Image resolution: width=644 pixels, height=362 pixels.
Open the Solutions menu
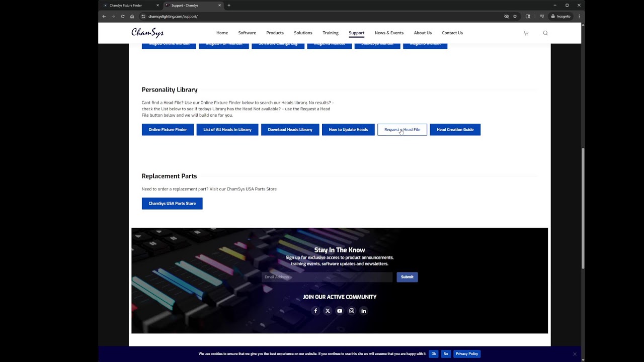[x=303, y=33]
